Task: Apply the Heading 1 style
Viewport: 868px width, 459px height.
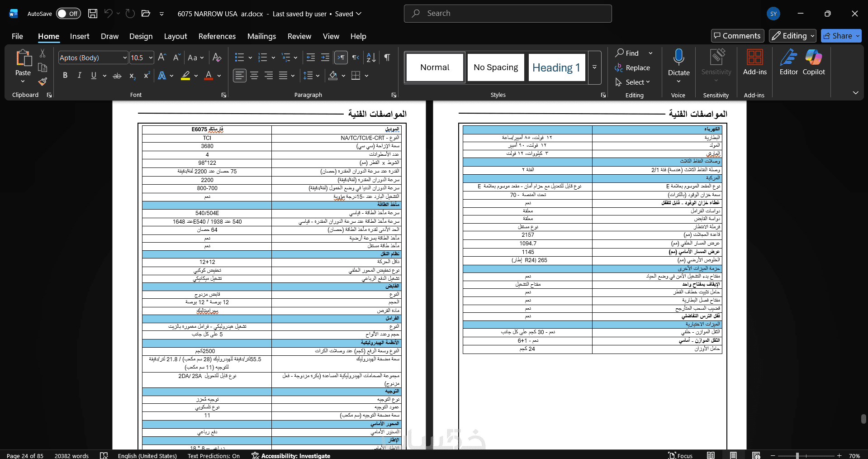Action: [557, 67]
